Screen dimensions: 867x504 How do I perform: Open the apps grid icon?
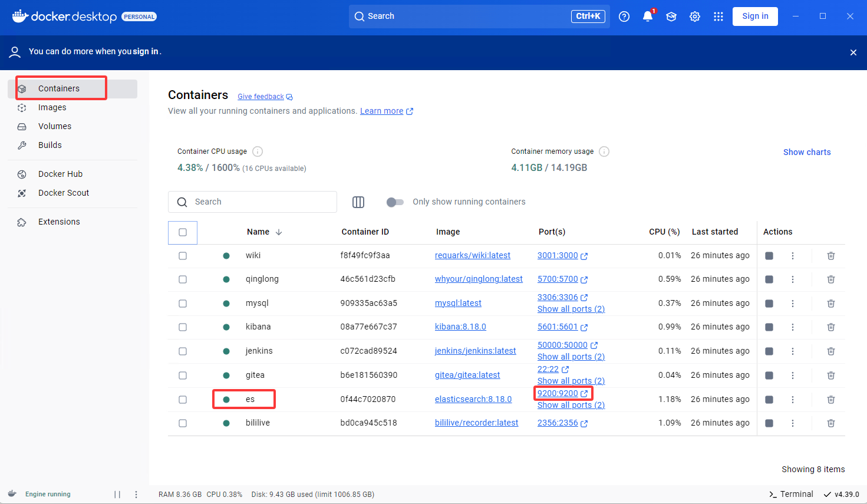(718, 17)
